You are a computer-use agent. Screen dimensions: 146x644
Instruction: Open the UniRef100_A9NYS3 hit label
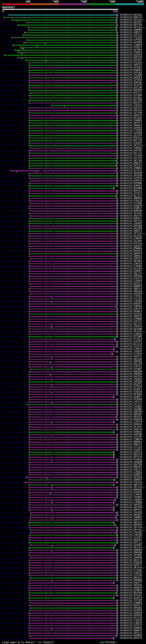pyautogui.click(x=131, y=32)
